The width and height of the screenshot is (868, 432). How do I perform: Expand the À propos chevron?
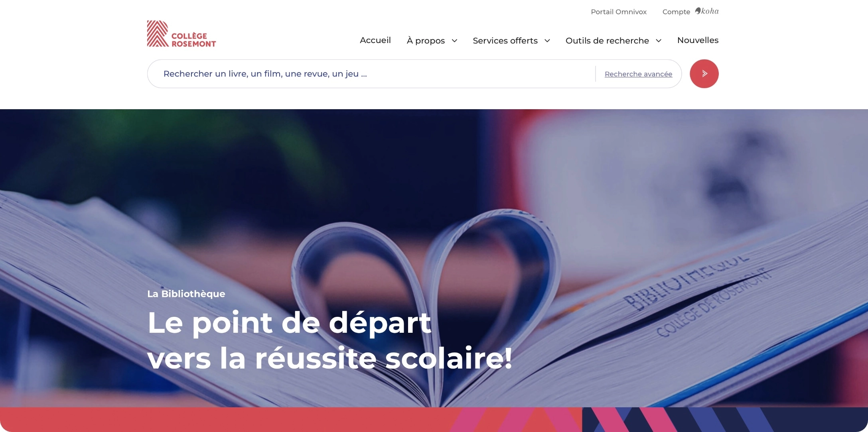(454, 41)
